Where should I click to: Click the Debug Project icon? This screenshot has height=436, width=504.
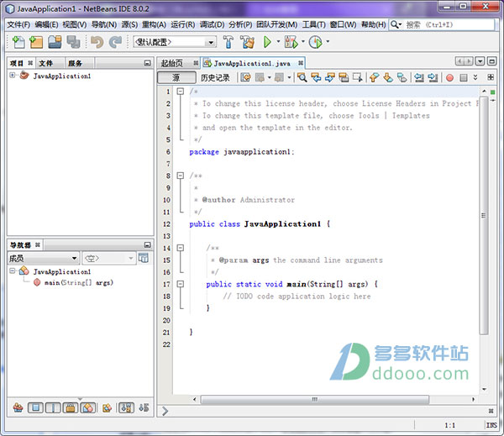[291, 42]
